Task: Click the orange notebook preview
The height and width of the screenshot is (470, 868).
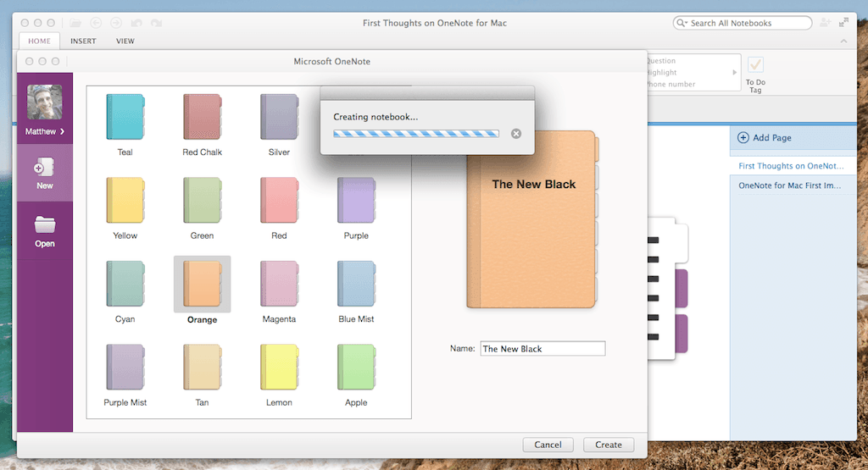Action: click(x=532, y=219)
